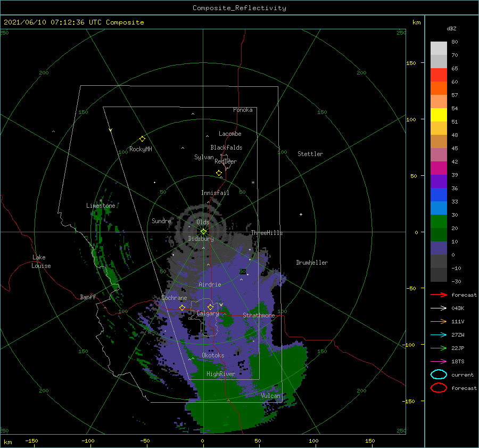Click the Banff label
Image resolution: width=479 pixels, height=448 pixels.
pyautogui.click(x=88, y=297)
